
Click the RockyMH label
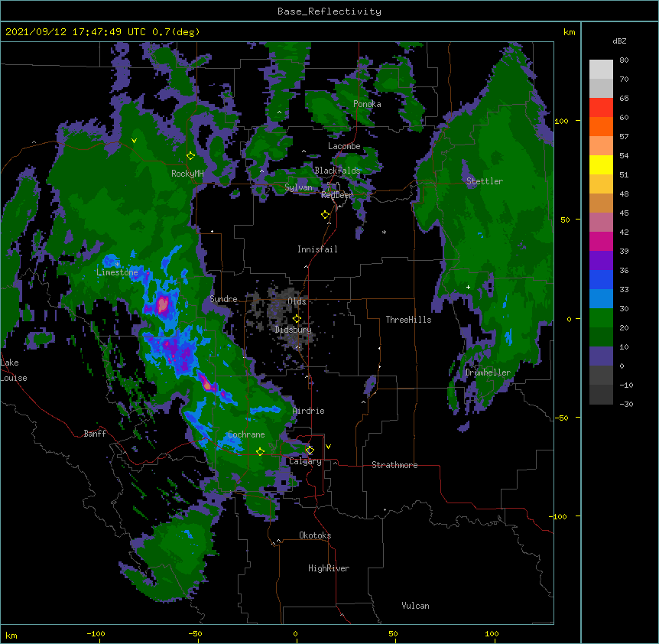pos(187,174)
